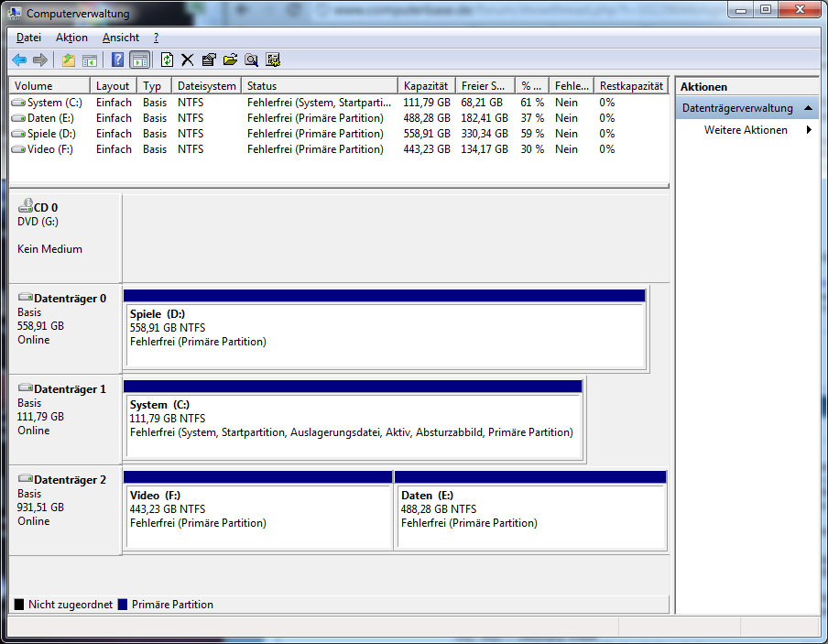Select Spiele (D:) row in volume list
This screenshot has height=644, width=828.
coord(339,134)
